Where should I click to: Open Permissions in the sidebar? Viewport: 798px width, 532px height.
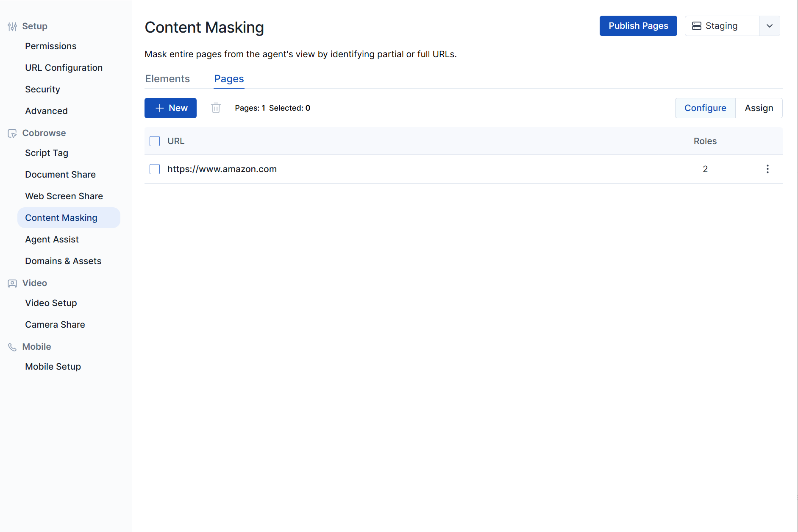click(x=51, y=46)
